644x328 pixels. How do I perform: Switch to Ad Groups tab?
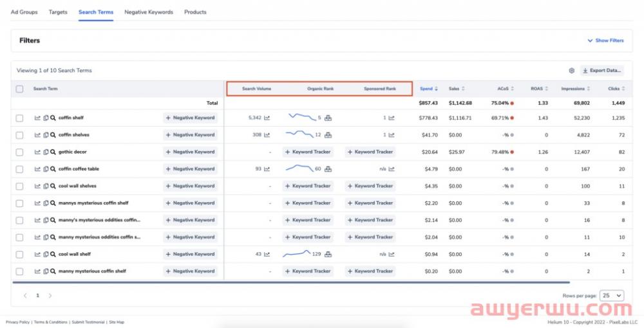point(24,12)
